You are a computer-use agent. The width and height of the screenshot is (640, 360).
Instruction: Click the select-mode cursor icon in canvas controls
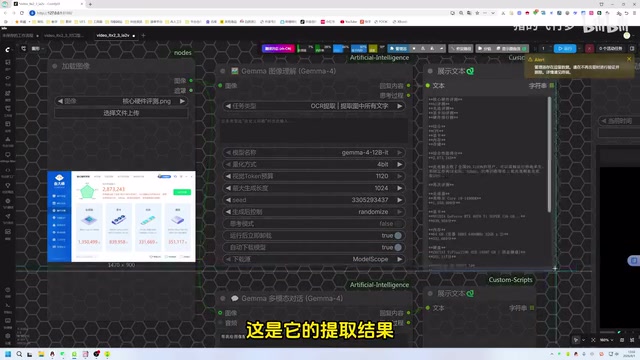coord(576,340)
